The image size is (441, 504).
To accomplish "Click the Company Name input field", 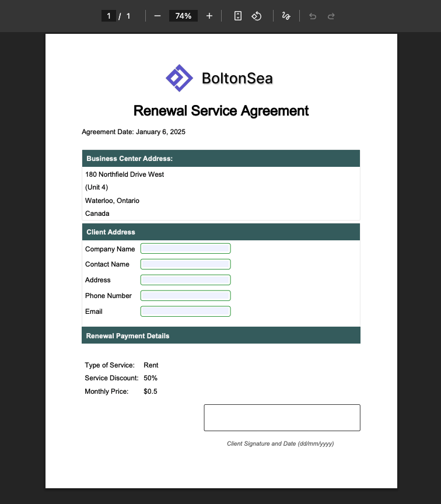I will pyautogui.click(x=185, y=249).
